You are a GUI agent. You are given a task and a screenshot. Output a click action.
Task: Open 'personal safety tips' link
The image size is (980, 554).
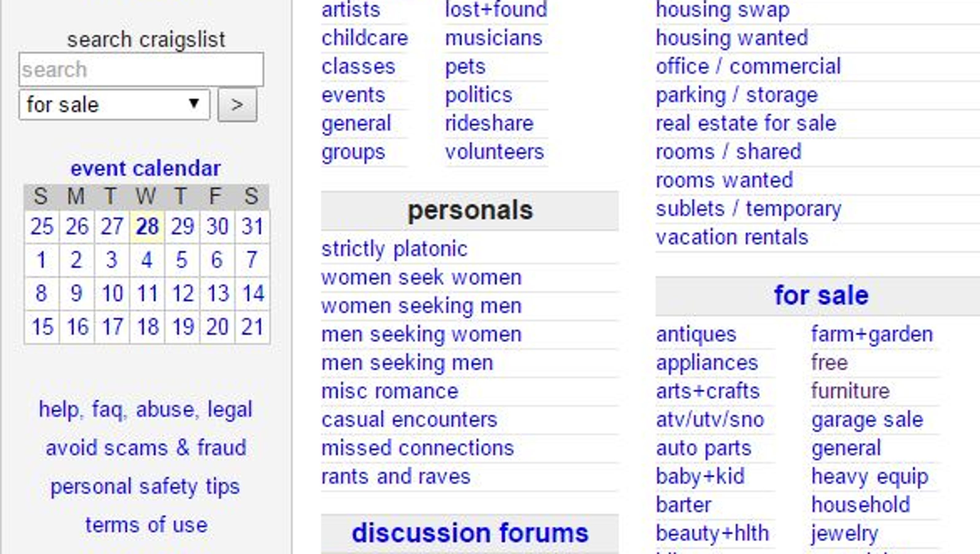[x=145, y=487]
